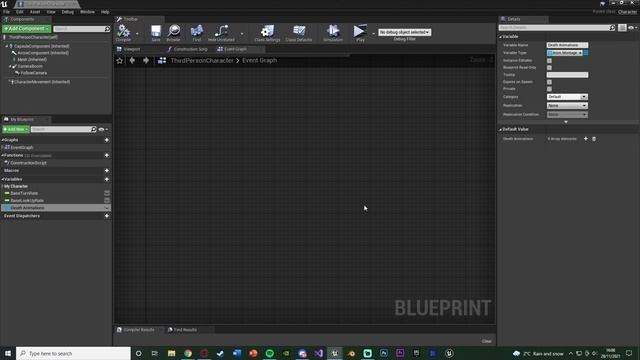Screen dimensions: 640x360
Task: Compile the blueprint using Compile toolbar icon
Action: coord(123,32)
